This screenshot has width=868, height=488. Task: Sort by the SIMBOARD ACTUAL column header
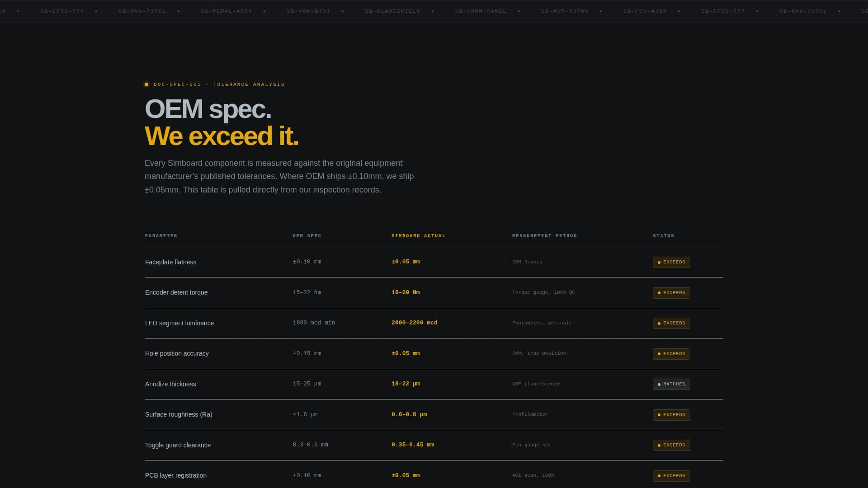pos(418,235)
